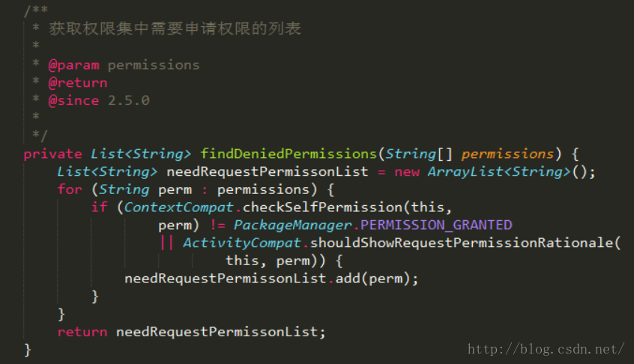
Task: Click the shouldShowRequestPermissionRationale method call
Action: 465,243
